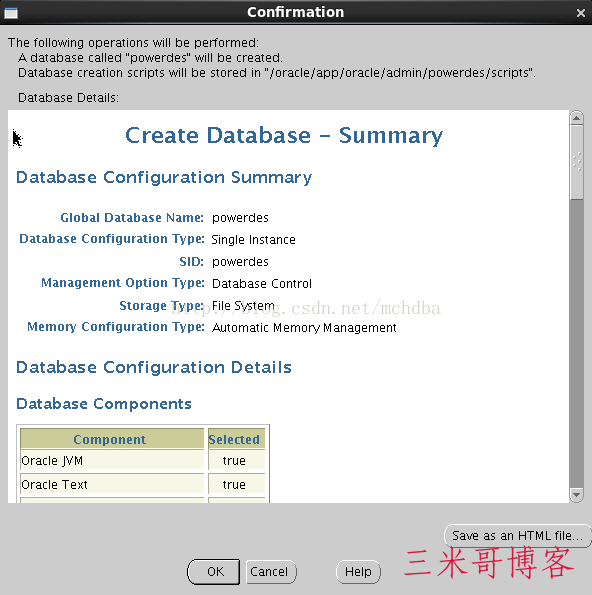Click the 'Database Control' value
592x595 pixels.
tap(262, 284)
